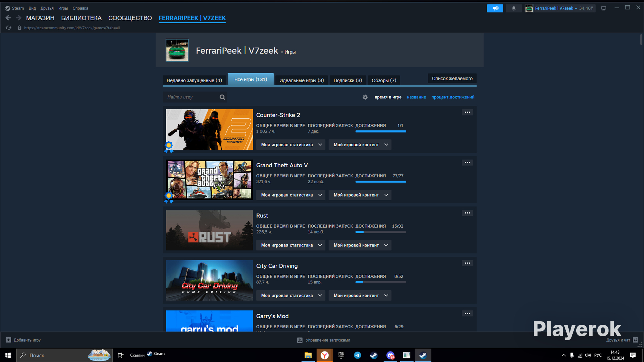Image resolution: width=644 pixels, height=362 pixels.
Task: Expand Моя игровая статистика for Grand Theft Auto V
Action: [291, 195]
